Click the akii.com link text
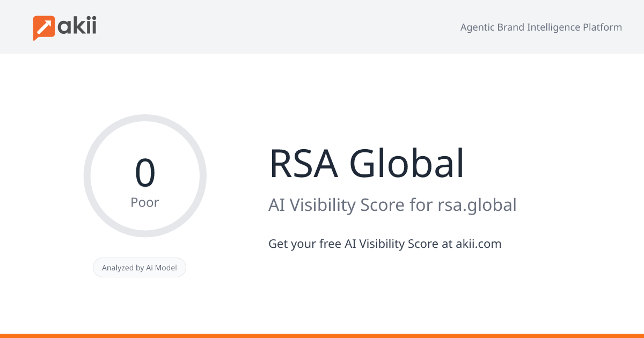Viewport: 644px width, 338px height. [478, 244]
